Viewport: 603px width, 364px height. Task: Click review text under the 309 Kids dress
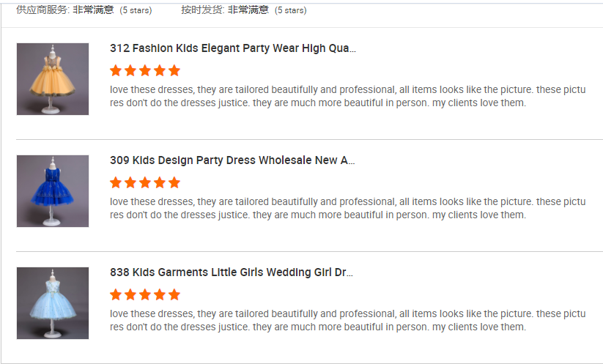[x=347, y=208]
